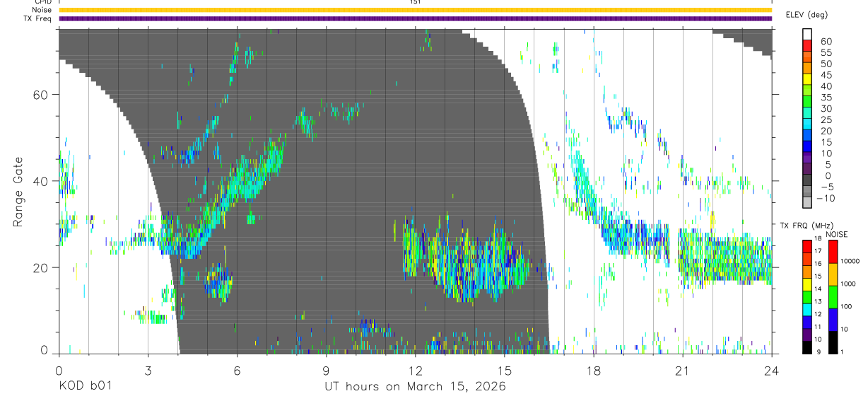This screenshot has height=401, width=868.
Task: Click the 'UT hours on March 15, 2026' axis title
Action: click(415, 387)
